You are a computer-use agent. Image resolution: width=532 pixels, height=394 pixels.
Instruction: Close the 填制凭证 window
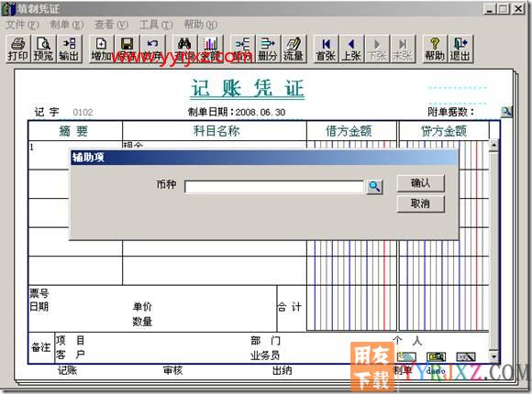coord(518,8)
